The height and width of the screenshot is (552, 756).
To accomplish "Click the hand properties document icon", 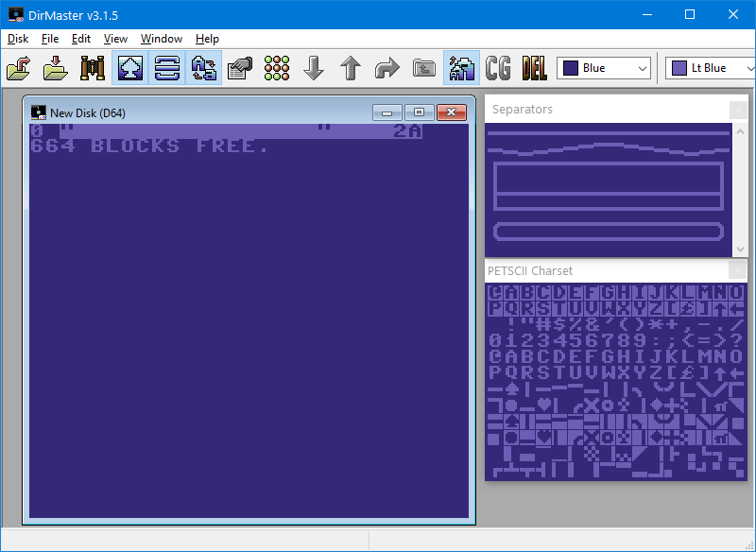I will click(x=240, y=68).
